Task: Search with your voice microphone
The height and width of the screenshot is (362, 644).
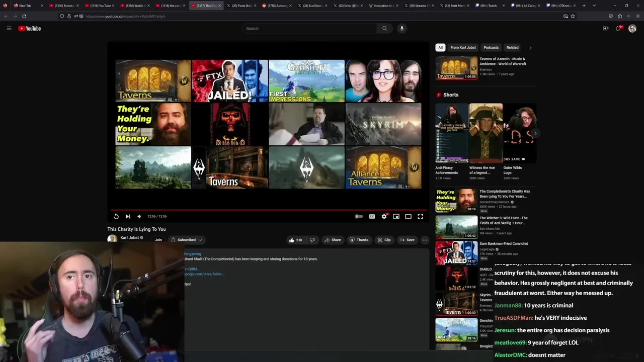Action: (x=401, y=28)
